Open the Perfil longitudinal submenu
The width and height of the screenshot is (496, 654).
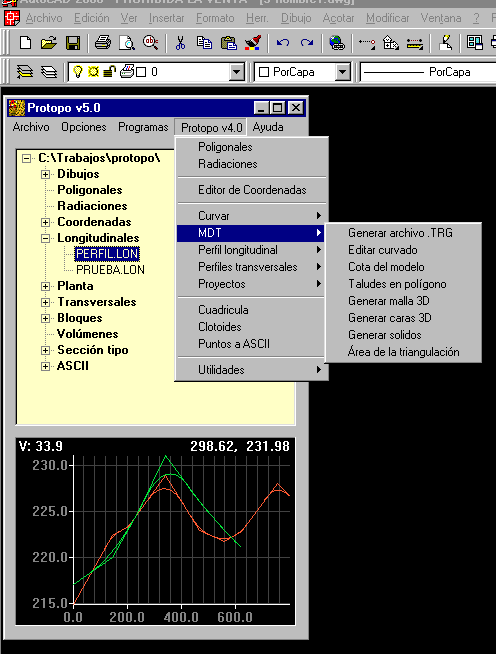tap(252, 250)
